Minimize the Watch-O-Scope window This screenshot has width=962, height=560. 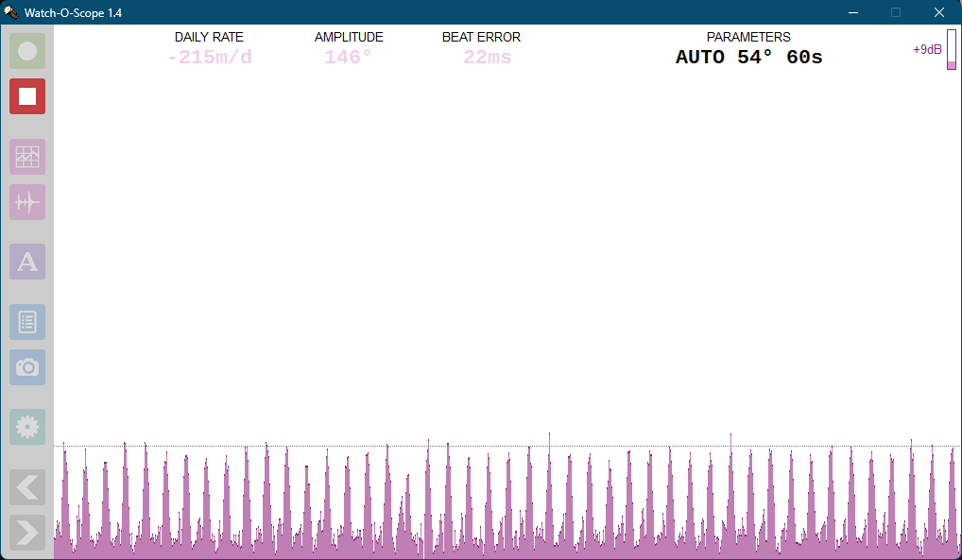tap(852, 12)
